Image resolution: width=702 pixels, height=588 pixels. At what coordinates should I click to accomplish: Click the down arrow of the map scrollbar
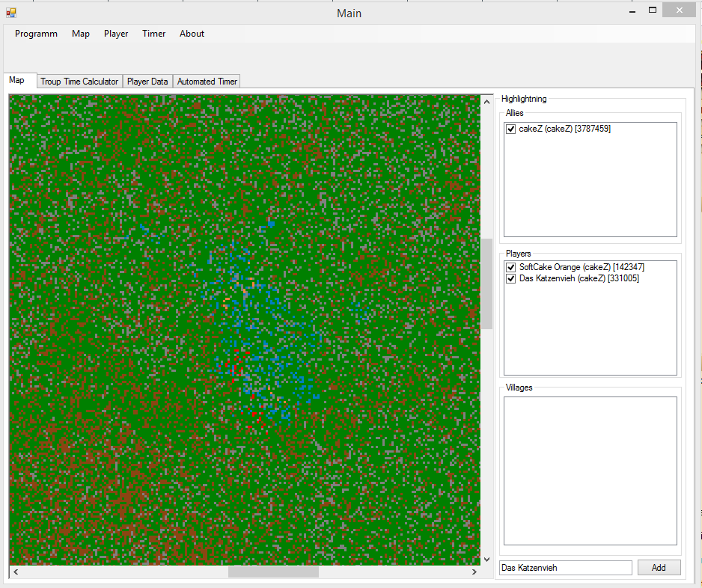pyautogui.click(x=486, y=560)
